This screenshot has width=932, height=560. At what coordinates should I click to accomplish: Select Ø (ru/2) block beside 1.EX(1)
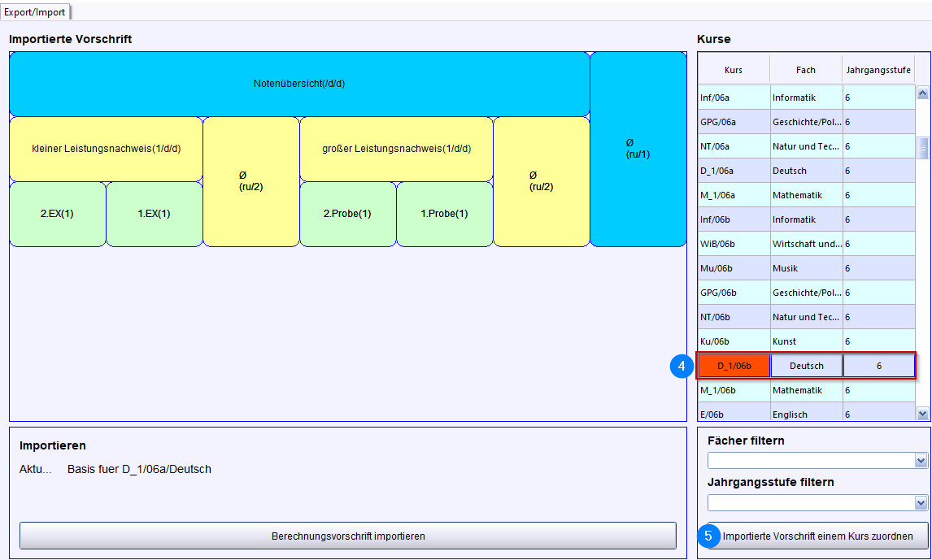[x=250, y=181]
